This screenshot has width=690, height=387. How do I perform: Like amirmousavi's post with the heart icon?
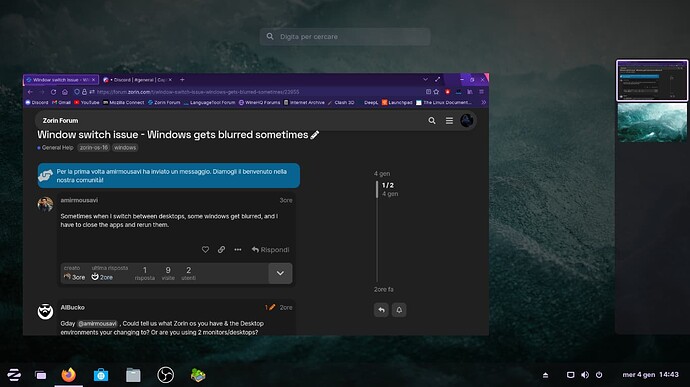click(x=205, y=250)
